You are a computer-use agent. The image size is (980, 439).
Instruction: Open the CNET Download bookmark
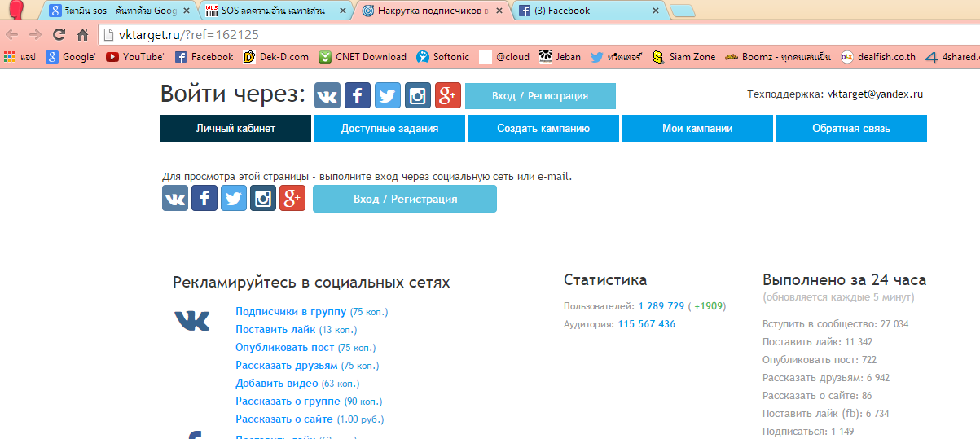363,57
